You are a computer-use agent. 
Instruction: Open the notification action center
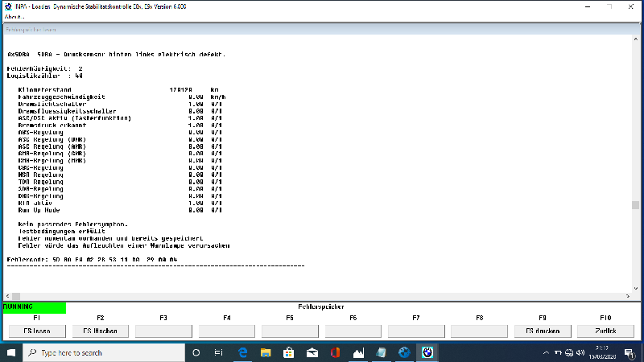pyautogui.click(x=630, y=352)
